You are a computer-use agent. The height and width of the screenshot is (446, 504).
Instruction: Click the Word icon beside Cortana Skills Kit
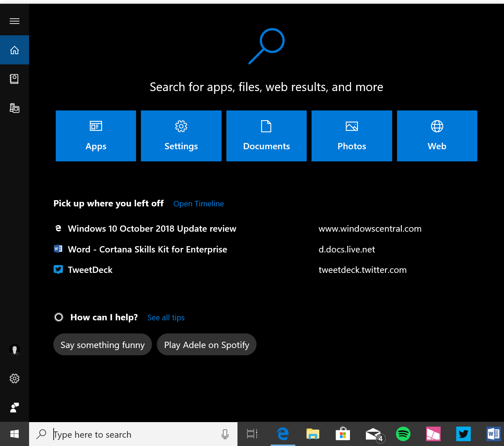pos(58,249)
